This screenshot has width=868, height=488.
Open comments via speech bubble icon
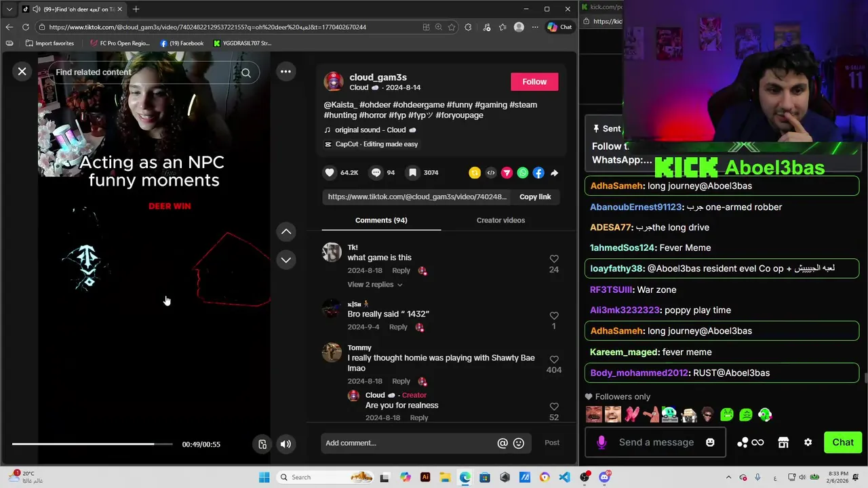coord(376,173)
